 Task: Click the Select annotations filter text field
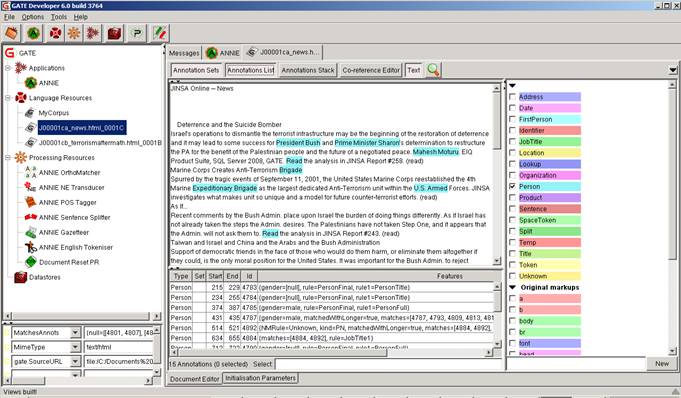[x=389, y=364]
